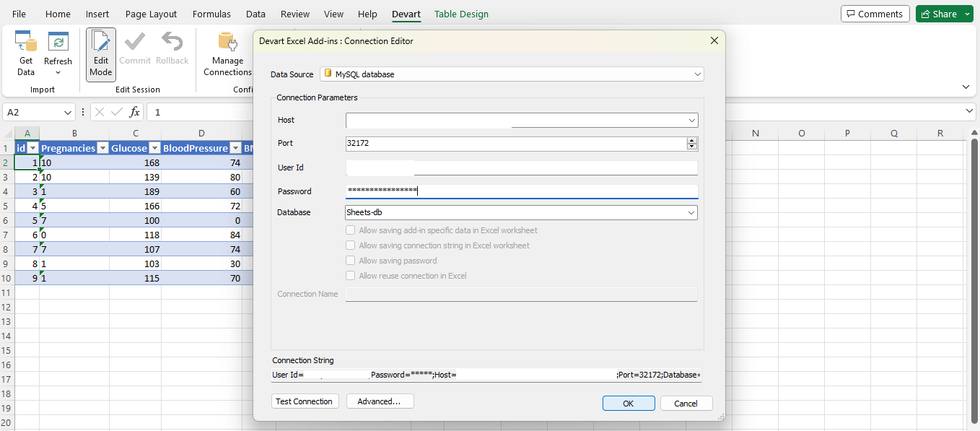
Task: Click the Commit checkmark icon
Action: click(x=135, y=43)
